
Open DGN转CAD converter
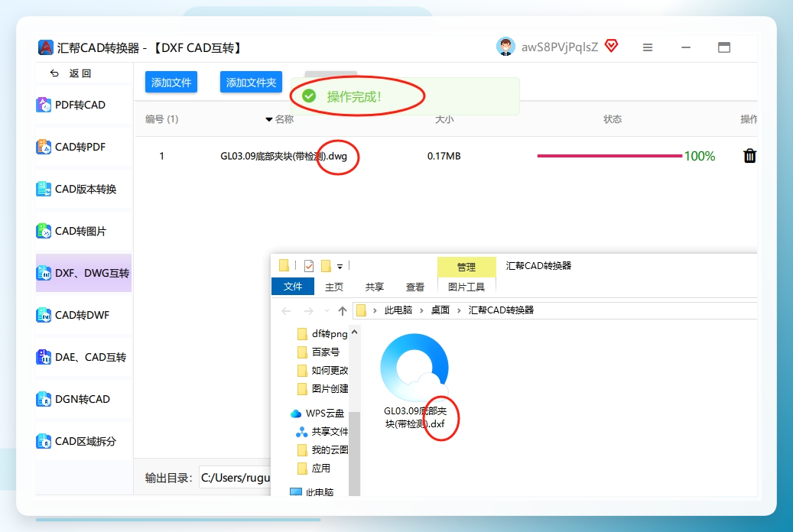click(83, 399)
